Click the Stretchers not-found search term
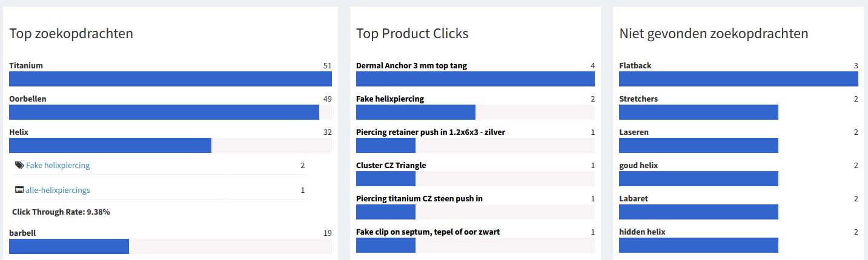 [x=638, y=99]
